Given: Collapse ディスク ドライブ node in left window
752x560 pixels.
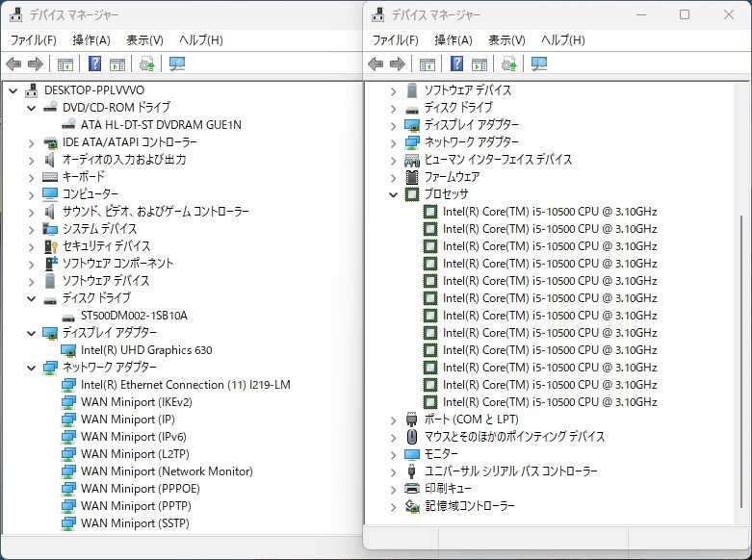Looking at the screenshot, I should click(31, 298).
